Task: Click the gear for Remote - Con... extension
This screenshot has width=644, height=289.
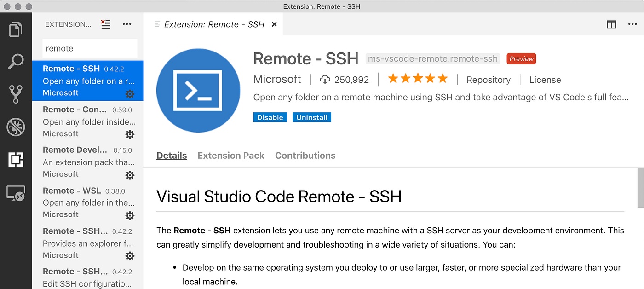Action: [130, 134]
